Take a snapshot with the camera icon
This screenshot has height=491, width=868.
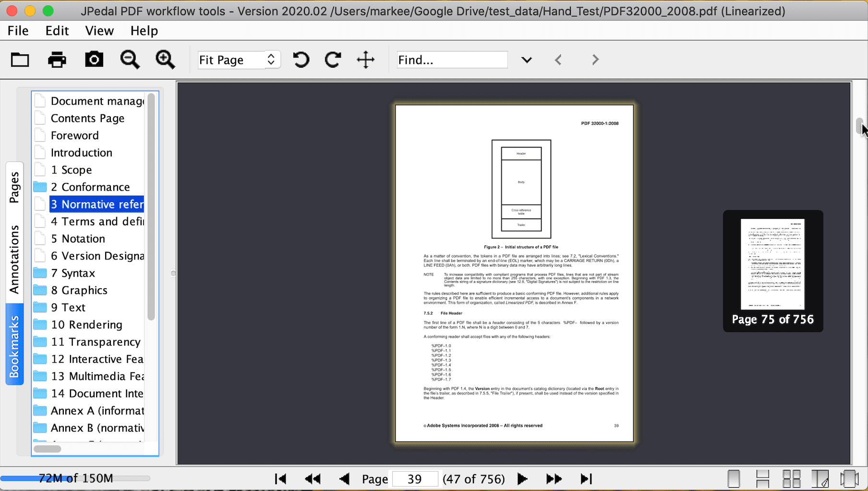tap(94, 60)
